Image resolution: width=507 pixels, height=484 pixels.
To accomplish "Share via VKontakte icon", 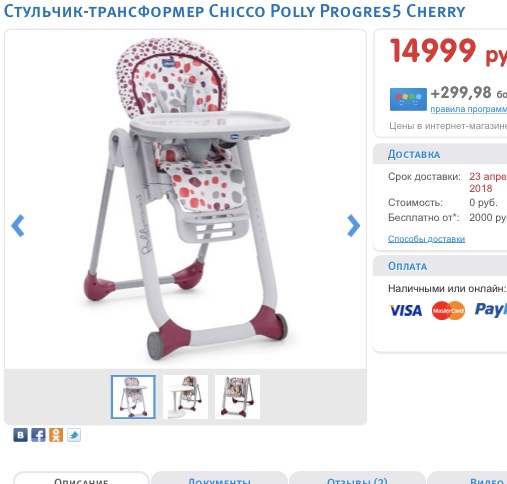I will [20, 435].
